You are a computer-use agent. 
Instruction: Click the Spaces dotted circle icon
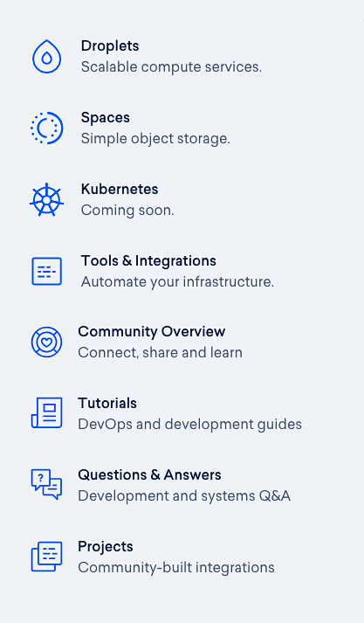(x=46, y=128)
